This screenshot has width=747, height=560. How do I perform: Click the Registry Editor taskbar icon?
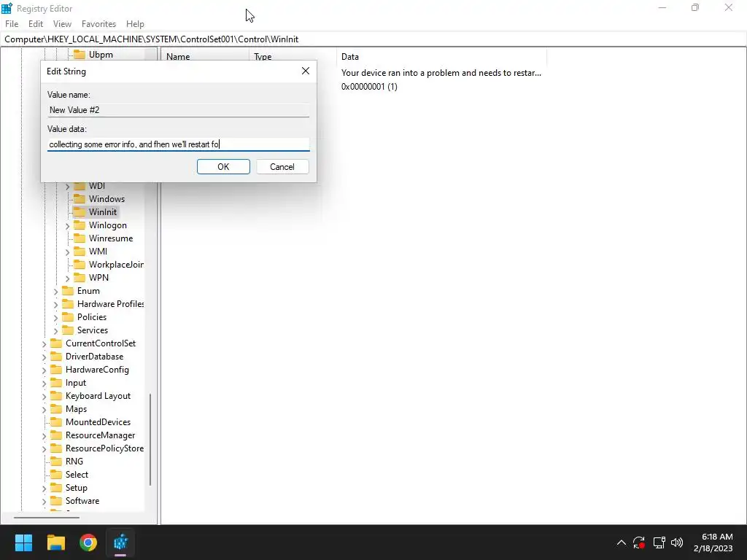(x=120, y=542)
